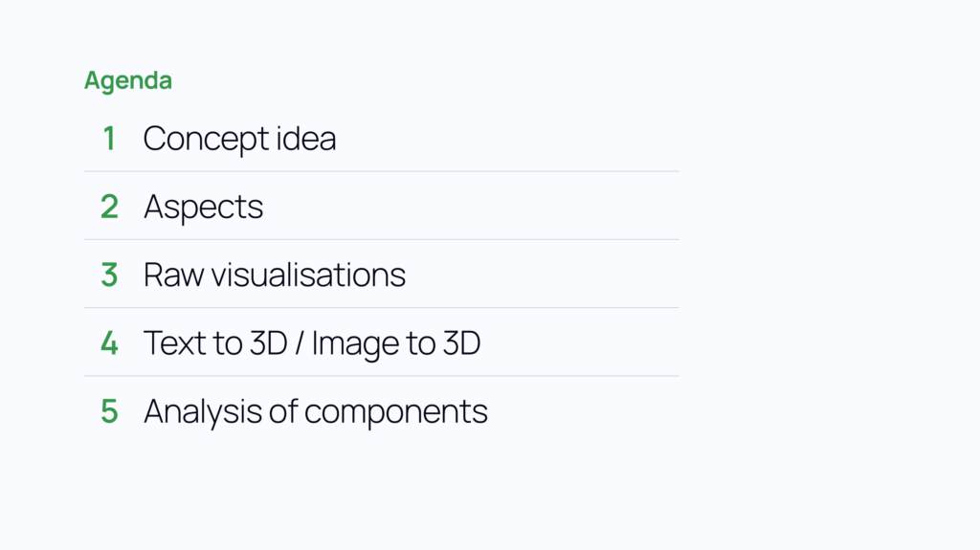Select the Image to 3D phrase
980x550 pixels.
coord(396,344)
